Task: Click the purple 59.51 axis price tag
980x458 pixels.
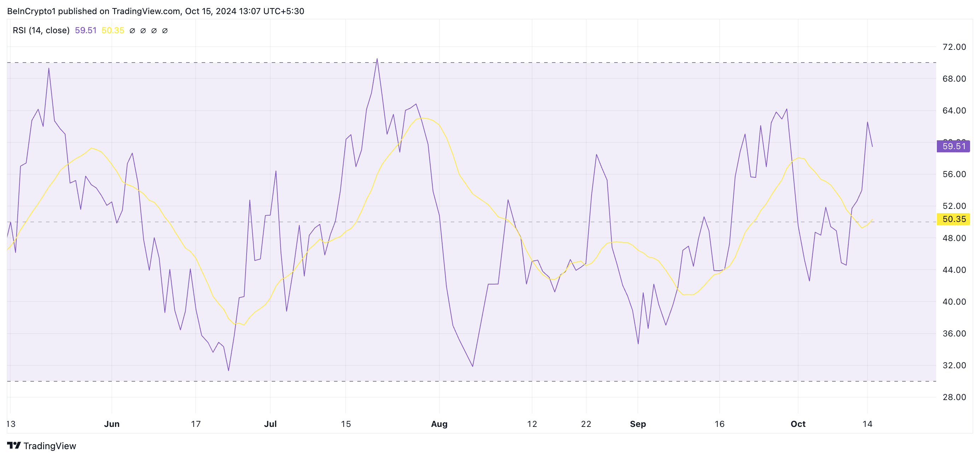Action: pyautogui.click(x=953, y=146)
